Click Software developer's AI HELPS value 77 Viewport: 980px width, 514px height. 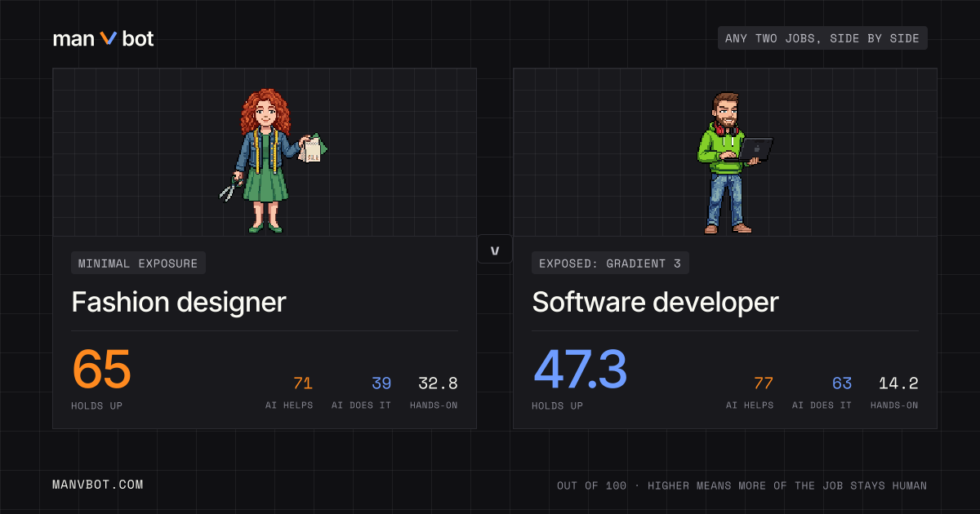click(764, 383)
